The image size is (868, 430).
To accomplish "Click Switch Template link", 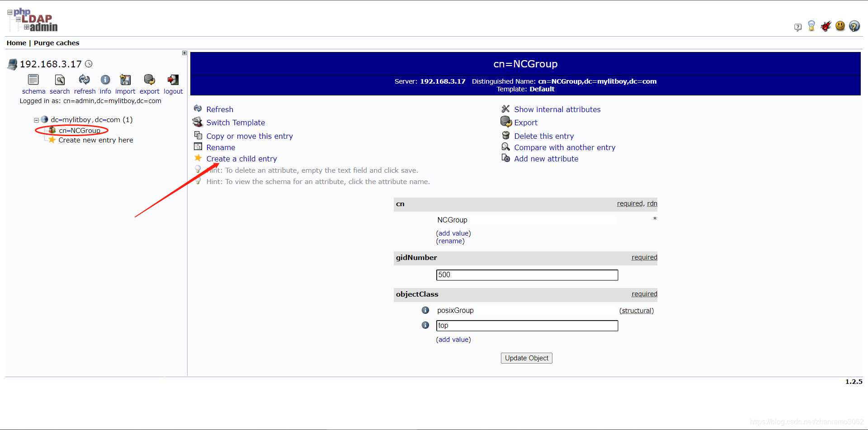I will tap(236, 123).
